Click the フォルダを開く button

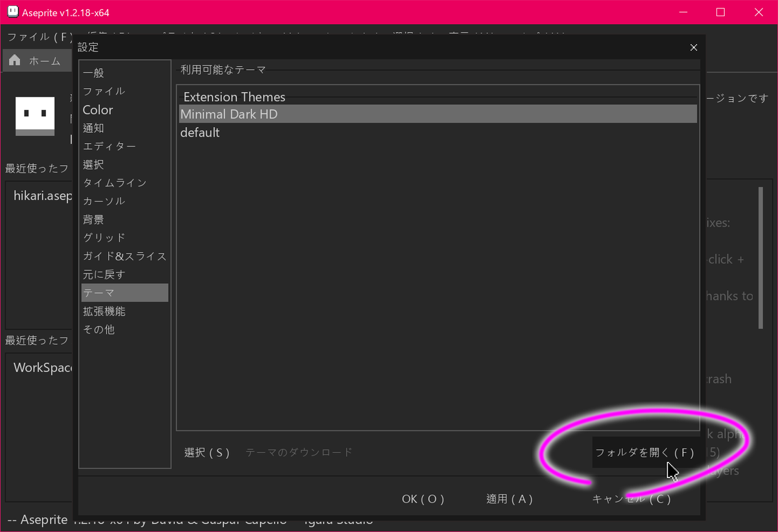click(x=646, y=452)
